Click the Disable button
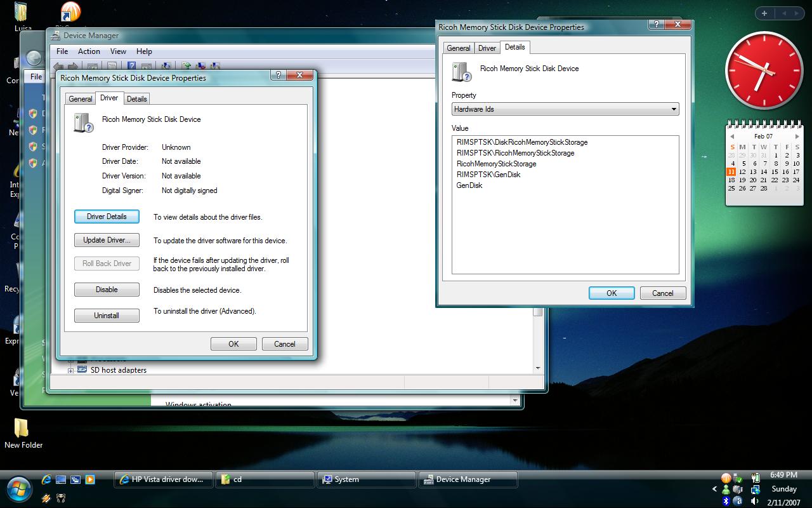 [x=107, y=290]
